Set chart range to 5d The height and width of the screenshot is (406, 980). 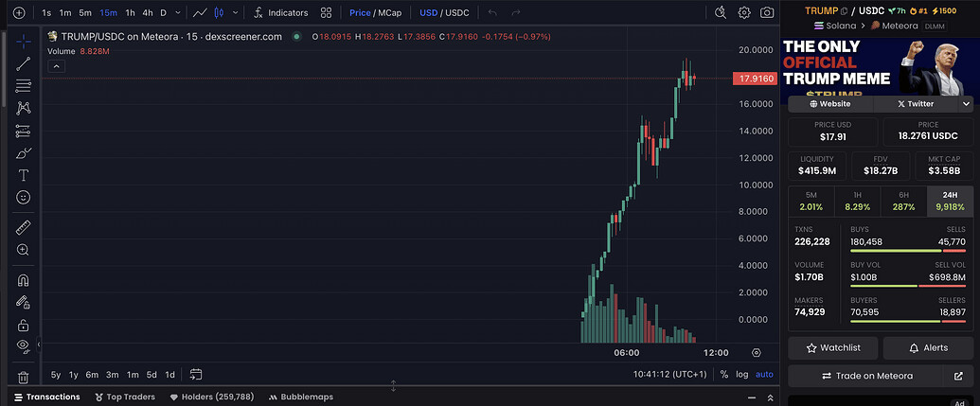coord(151,375)
